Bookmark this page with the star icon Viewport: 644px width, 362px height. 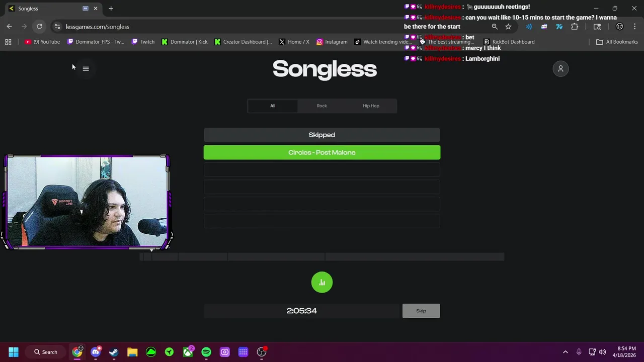point(508,27)
